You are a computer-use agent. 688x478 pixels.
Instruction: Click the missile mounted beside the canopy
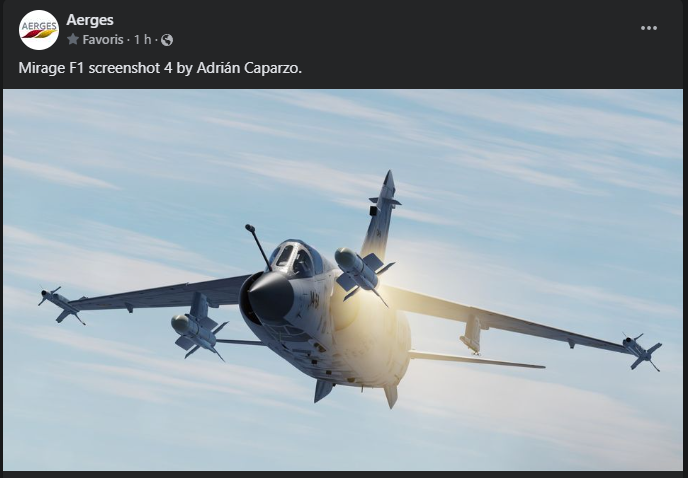362,273
